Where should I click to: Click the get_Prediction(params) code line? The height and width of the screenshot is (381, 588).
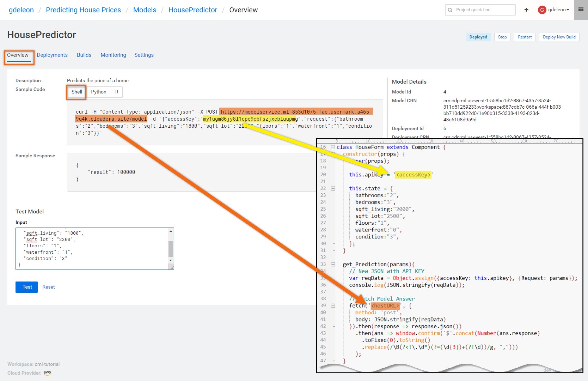tap(378, 264)
